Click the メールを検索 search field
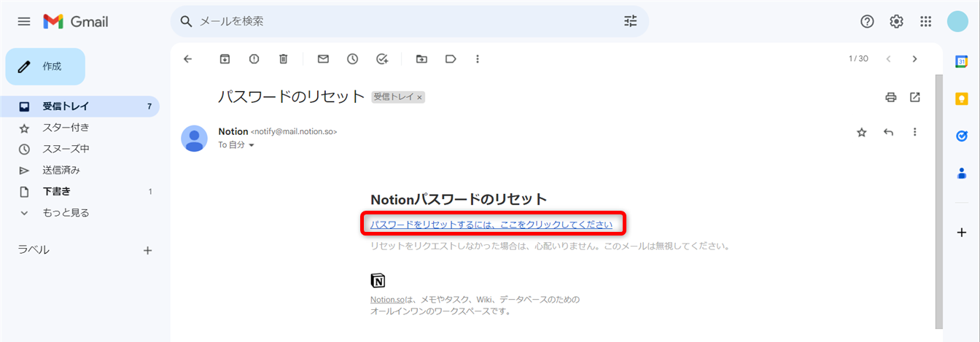 pyautogui.click(x=401, y=21)
